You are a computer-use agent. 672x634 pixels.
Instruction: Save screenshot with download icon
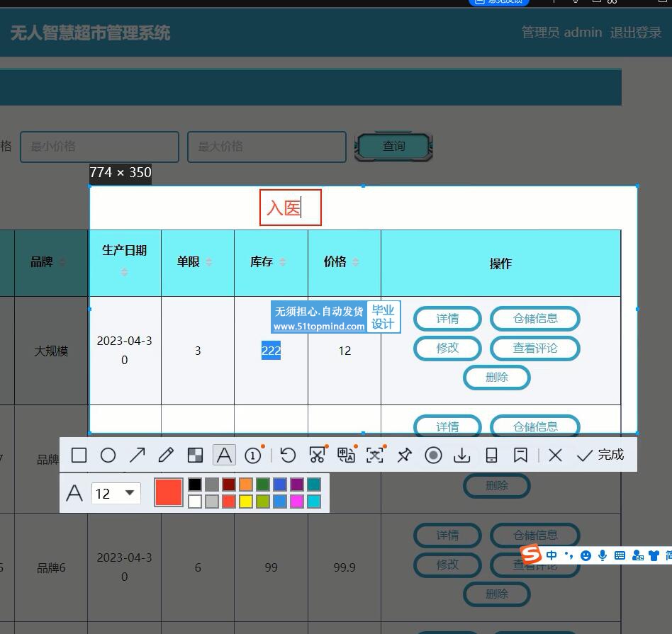462,455
